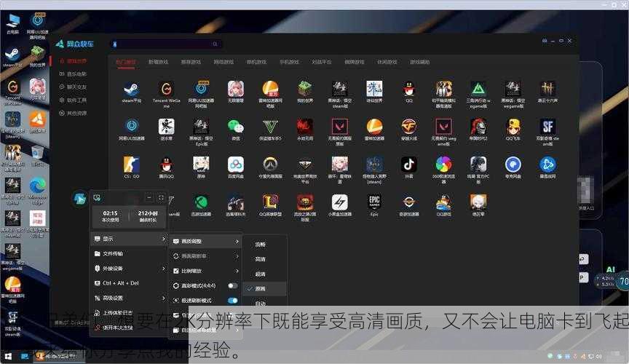The width and height of the screenshot is (629, 364).
Task: Open 此电脑 desktop icon
Action: (13, 23)
